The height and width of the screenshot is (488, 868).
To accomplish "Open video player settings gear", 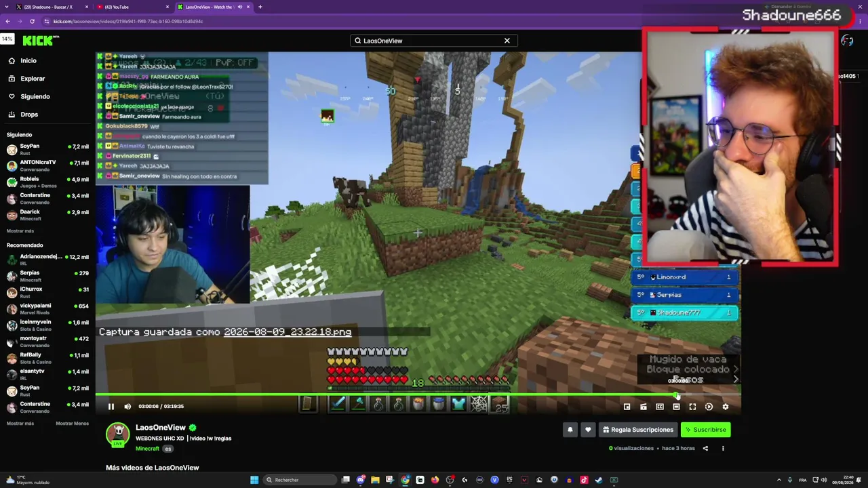I will click(x=725, y=407).
